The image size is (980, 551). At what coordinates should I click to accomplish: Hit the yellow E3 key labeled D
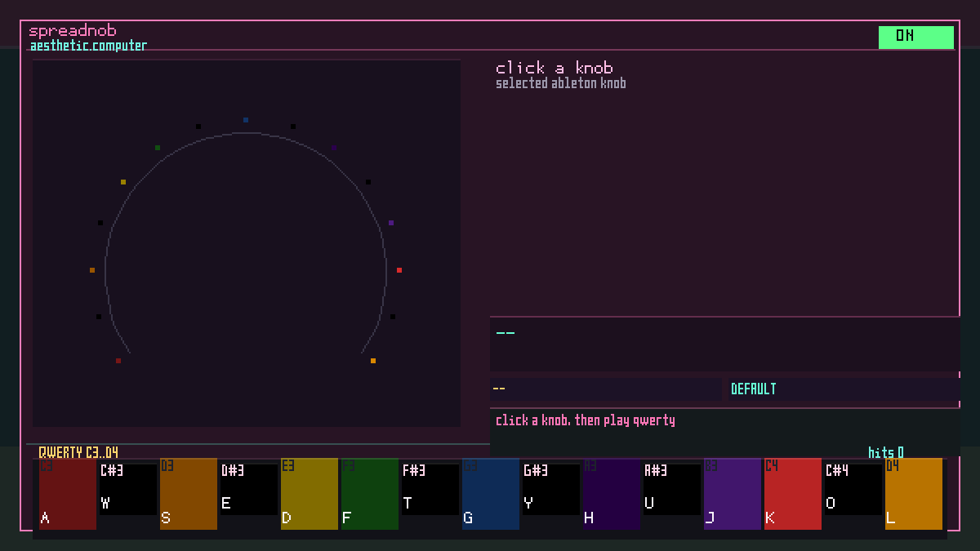(310, 494)
